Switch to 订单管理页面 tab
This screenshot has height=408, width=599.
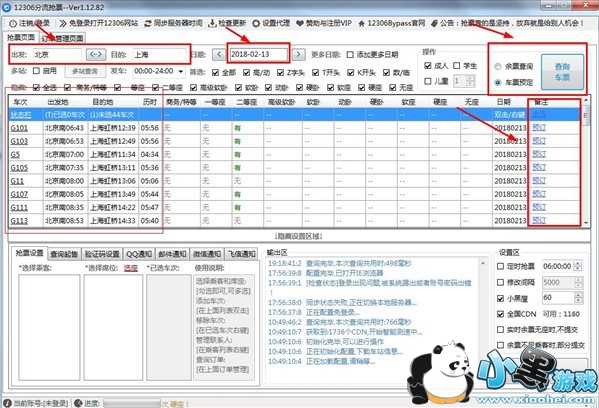(62, 38)
